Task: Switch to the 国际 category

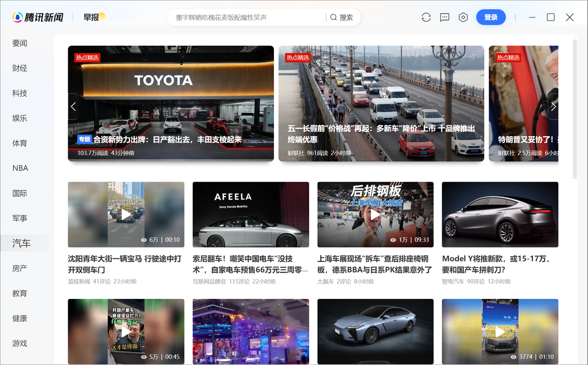Action: (20, 193)
